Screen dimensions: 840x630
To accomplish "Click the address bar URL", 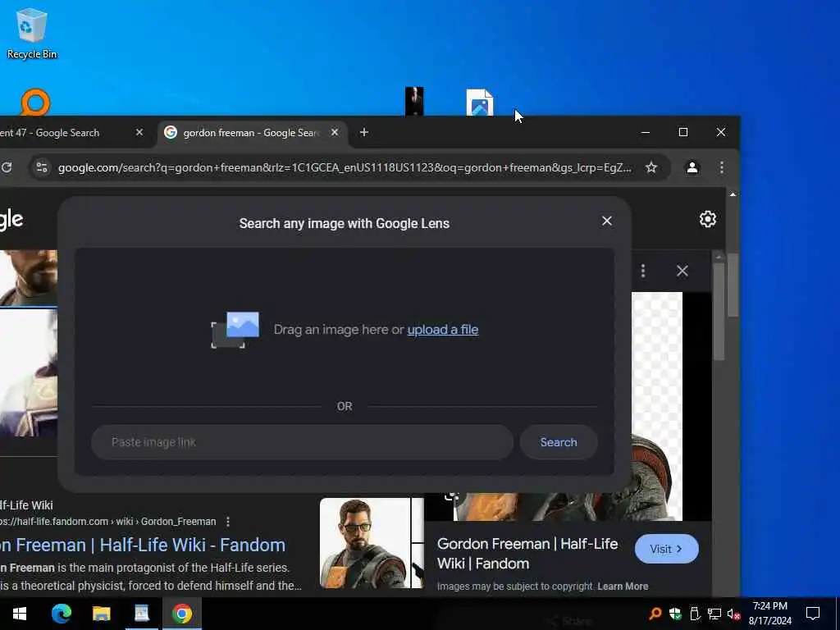I will 345,167.
